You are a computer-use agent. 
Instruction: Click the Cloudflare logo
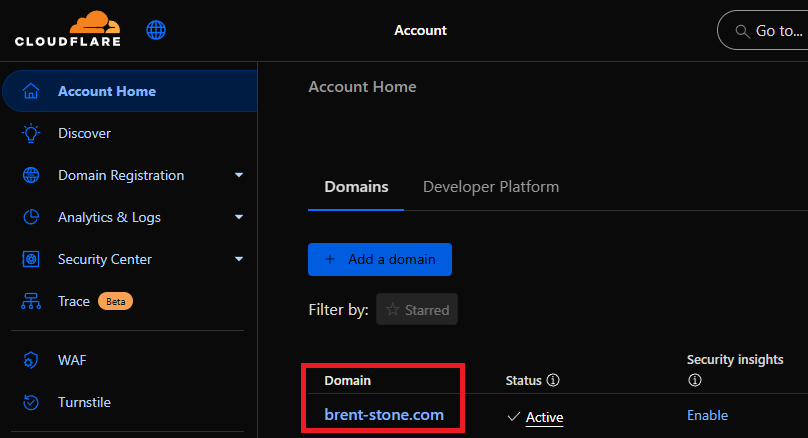pyautogui.click(x=66, y=30)
